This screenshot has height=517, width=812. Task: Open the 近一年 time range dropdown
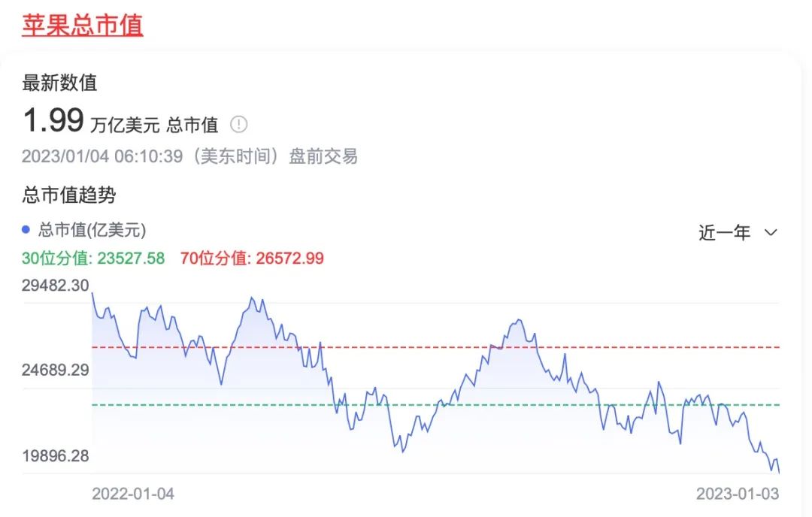coord(726,233)
